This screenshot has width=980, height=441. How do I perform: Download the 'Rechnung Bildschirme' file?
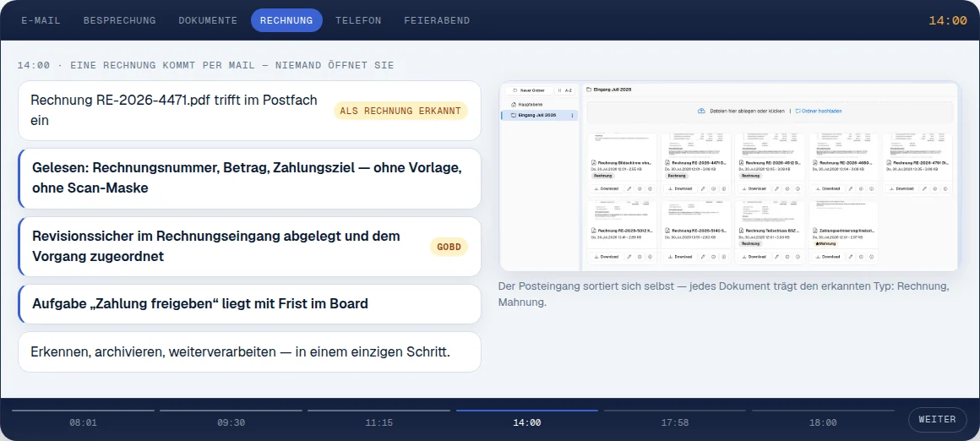[x=607, y=188]
